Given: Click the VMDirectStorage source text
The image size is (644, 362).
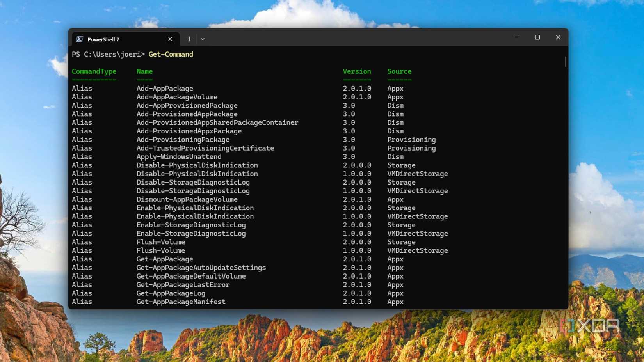Looking at the screenshot, I should tap(417, 174).
